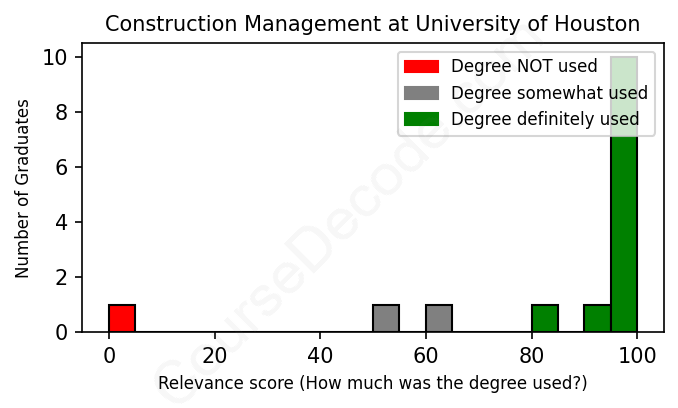This screenshot has height=408, width=678.
Task: Select the "Degree definitely used" legend label
Action: (x=545, y=120)
